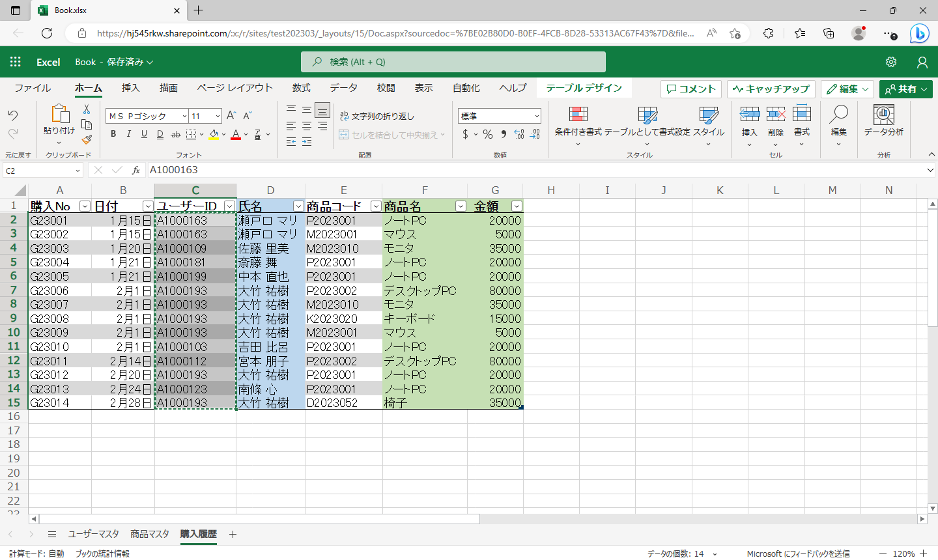Click the Undo arrow icon
938x560 pixels.
coord(13,115)
